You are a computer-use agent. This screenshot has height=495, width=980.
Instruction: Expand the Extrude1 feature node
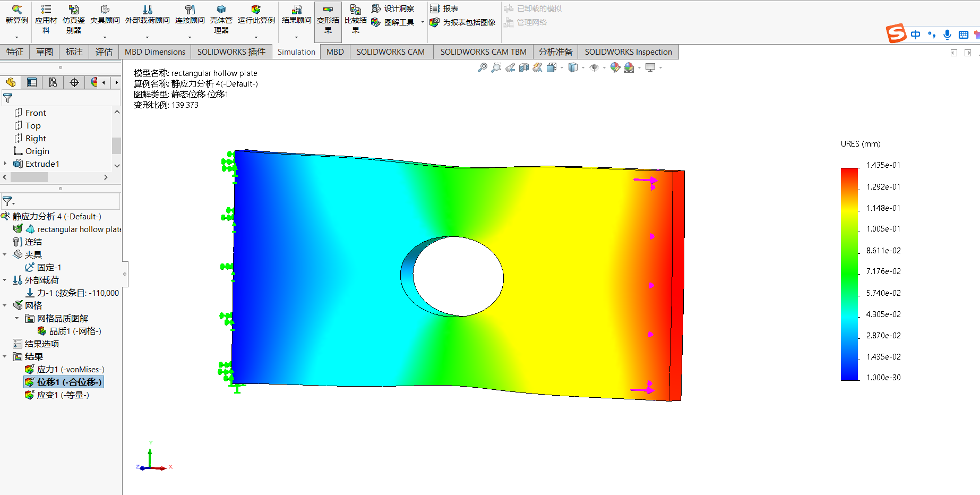pyautogui.click(x=5, y=164)
